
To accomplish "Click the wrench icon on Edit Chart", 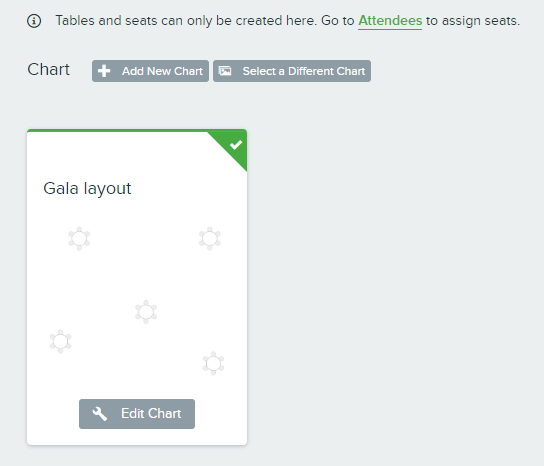I will (x=100, y=414).
